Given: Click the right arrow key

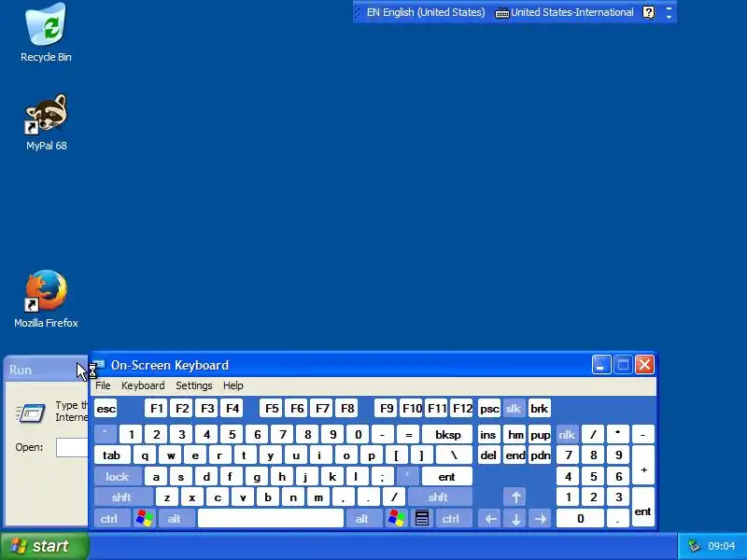Looking at the screenshot, I should (541, 518).
